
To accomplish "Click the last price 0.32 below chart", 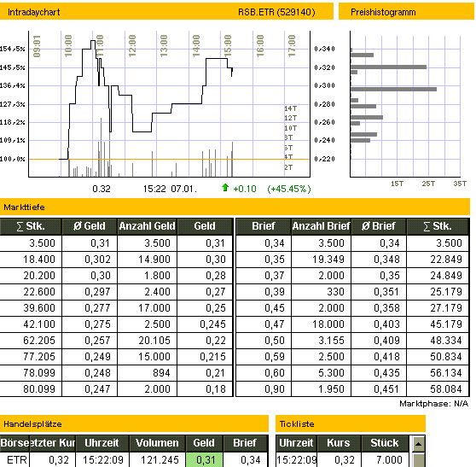I will (x=102, y=189).
